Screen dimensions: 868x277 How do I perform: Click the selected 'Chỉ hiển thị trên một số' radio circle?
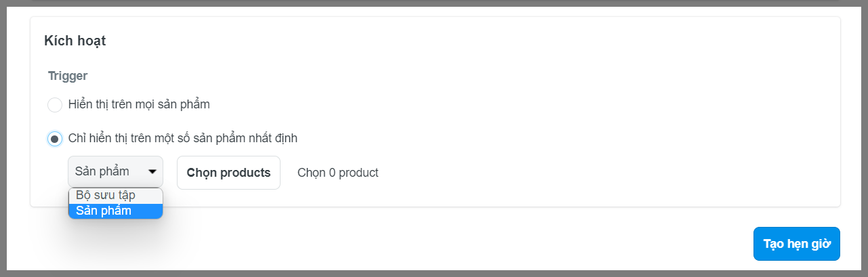[x=55, y=139]
